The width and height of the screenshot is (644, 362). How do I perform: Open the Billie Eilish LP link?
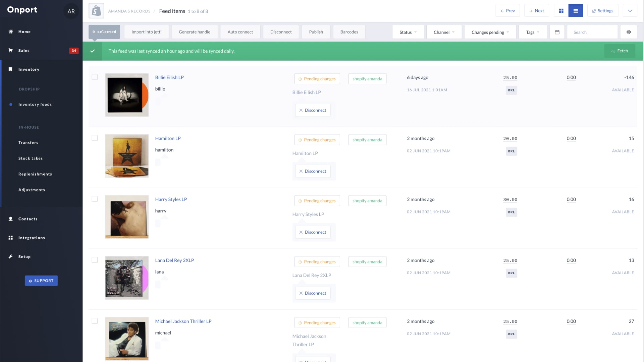tap(169, 77)
